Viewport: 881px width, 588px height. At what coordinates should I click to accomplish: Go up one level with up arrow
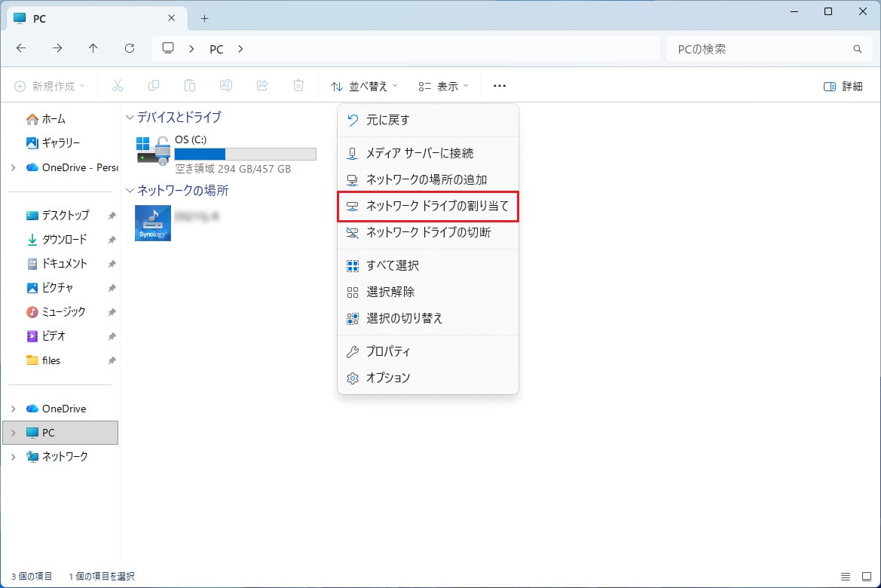pyautogui.click(x=93, y=49)
